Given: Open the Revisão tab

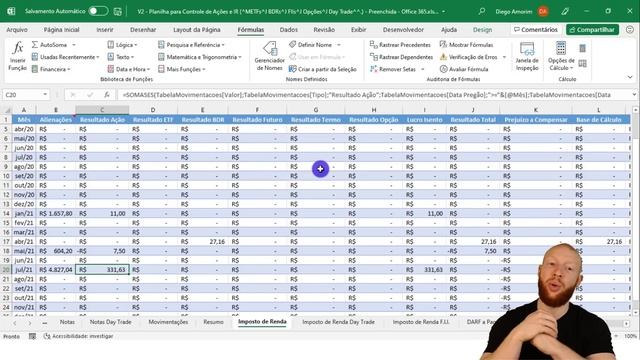Looking at the screenshot, I should [x=324, y=29].
